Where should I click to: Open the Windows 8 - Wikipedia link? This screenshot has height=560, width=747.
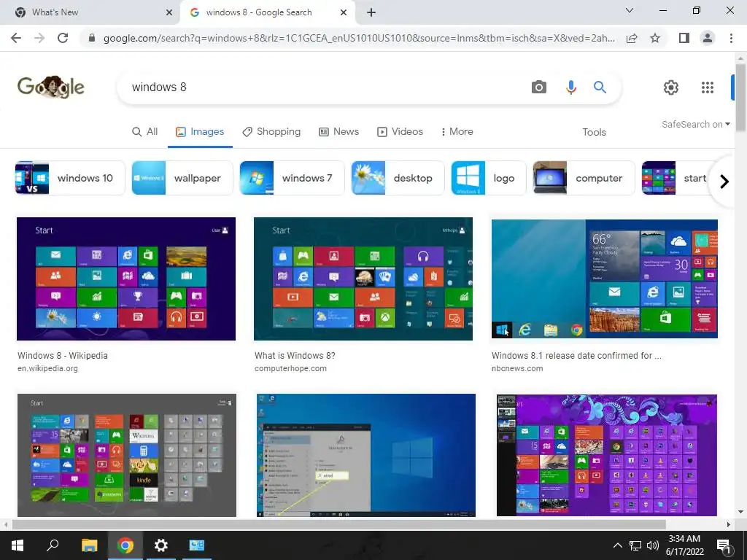click(63, 356)
